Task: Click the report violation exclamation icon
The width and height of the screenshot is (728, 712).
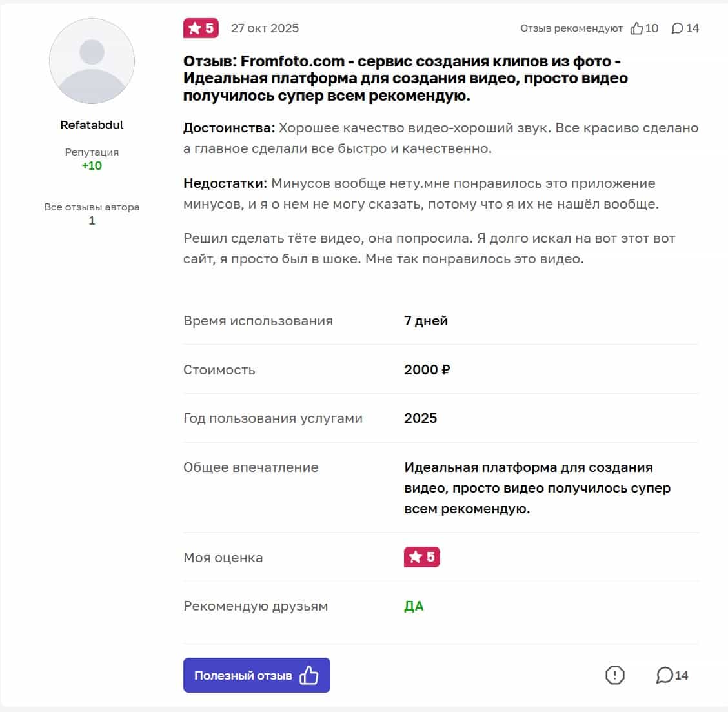Action: coord(615,675)
